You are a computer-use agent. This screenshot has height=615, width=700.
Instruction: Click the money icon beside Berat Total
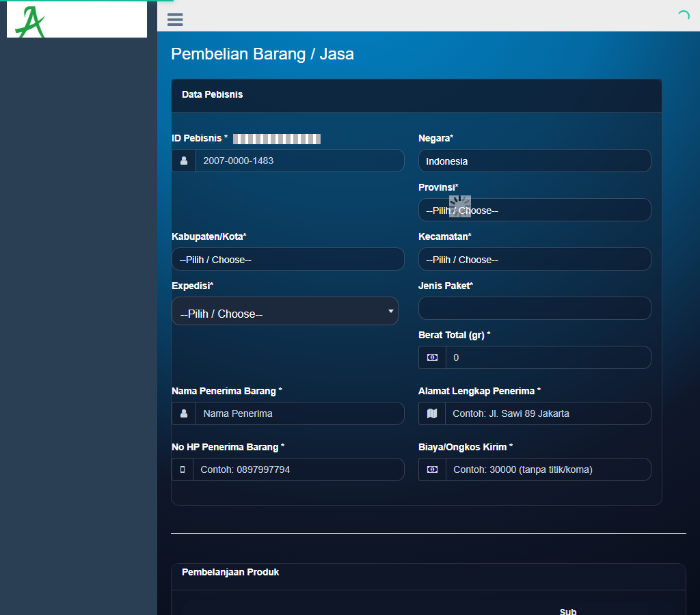tap(432, 357)
